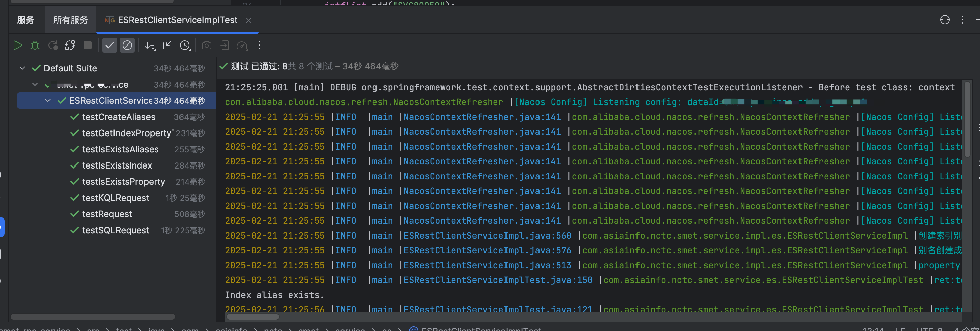
Task: Click the Toggle auto-test rerun icon
Action: [70, 45]
